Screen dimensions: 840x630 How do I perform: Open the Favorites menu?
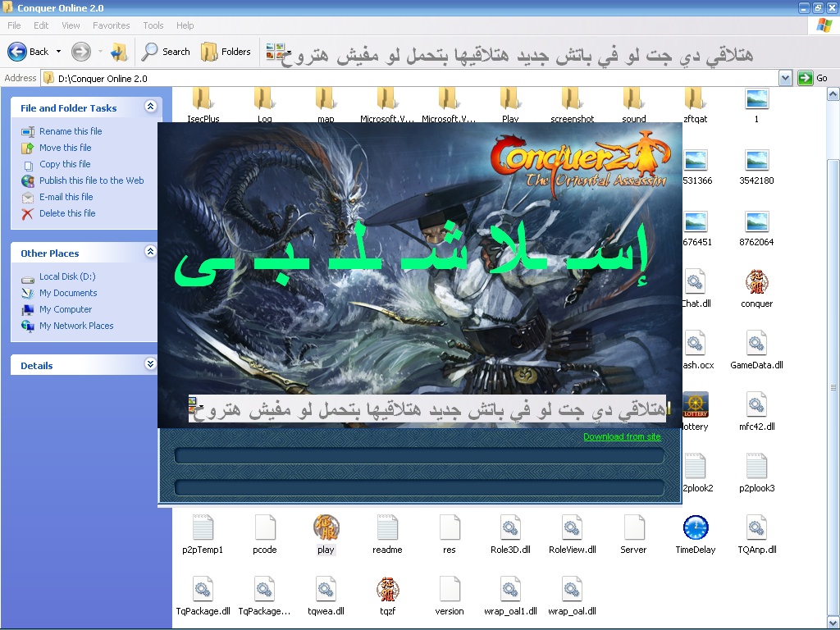111,25
